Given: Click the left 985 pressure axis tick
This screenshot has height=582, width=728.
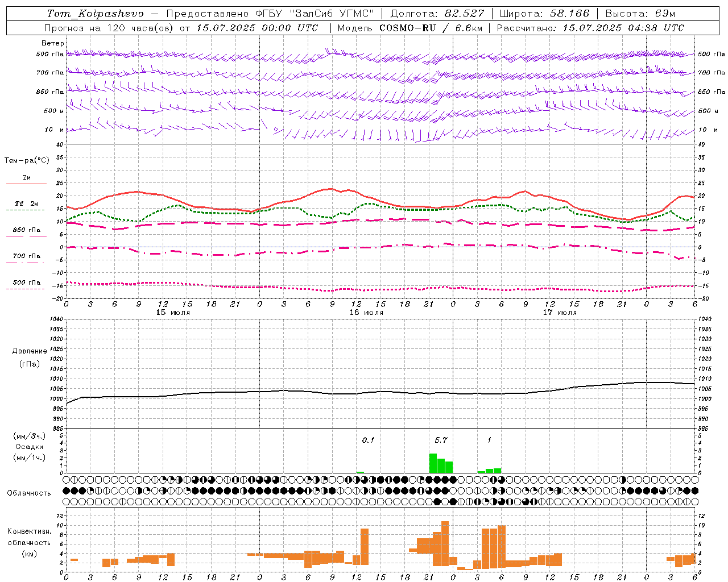Looking at the screenshot, I should point(58,428).
